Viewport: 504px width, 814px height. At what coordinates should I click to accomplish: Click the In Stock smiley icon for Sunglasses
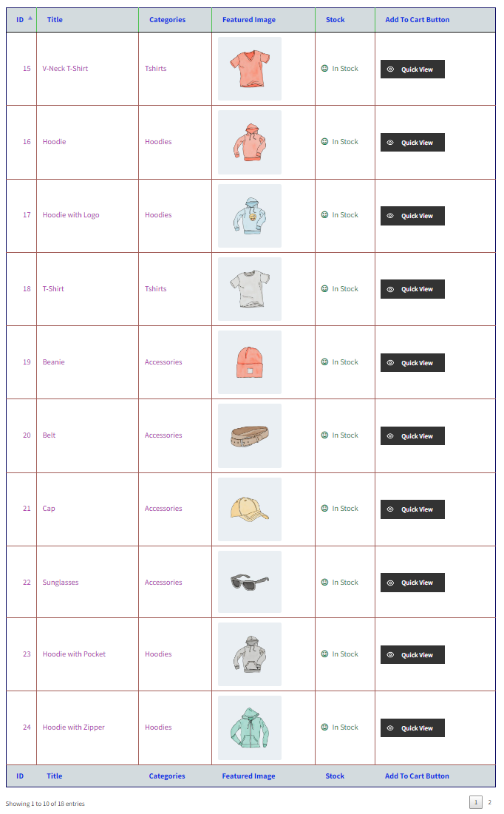[325, 583]
